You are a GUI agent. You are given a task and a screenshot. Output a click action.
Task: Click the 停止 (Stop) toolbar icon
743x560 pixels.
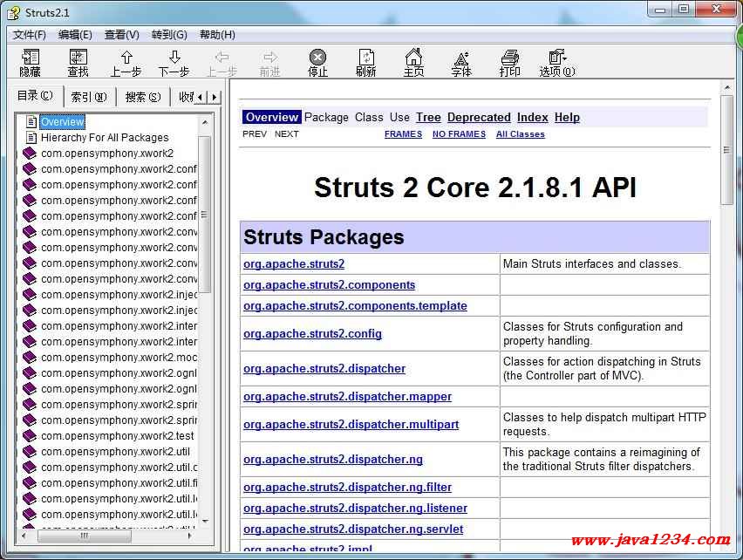317,58
